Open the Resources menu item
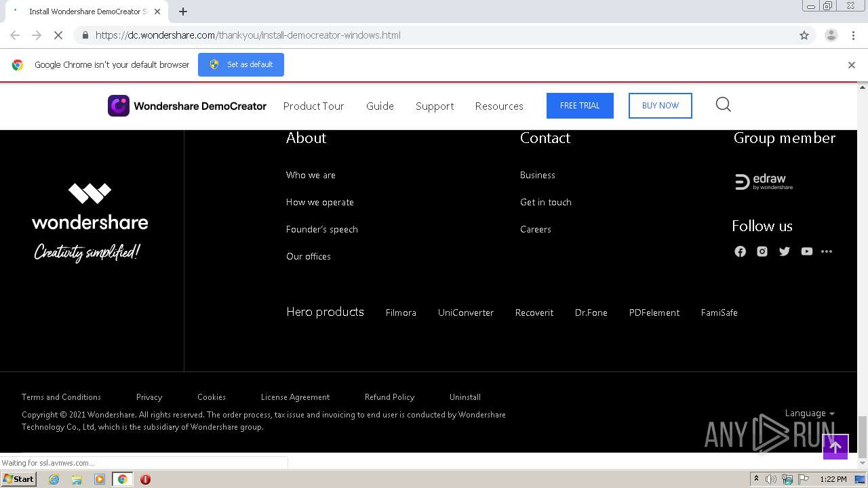This screenshot has height=488, width=868. click(x=499, y=106)
